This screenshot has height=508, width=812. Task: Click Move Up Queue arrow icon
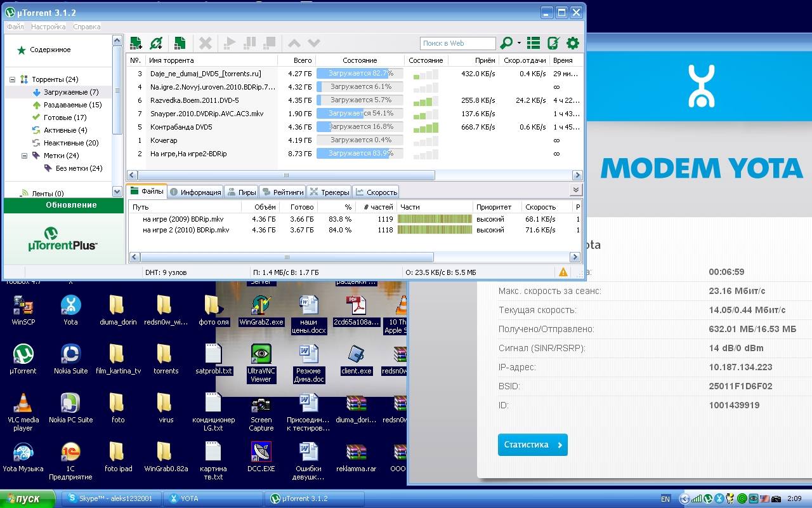[x=294, y=43]
